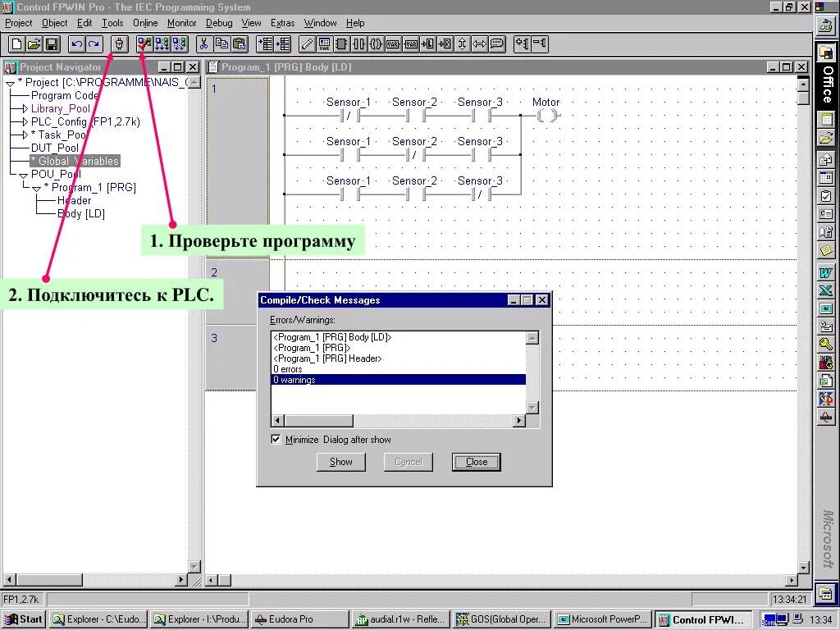Click the Online mode plug icon
This screenshot has height=630, width=840.
[x=120, y=44]
